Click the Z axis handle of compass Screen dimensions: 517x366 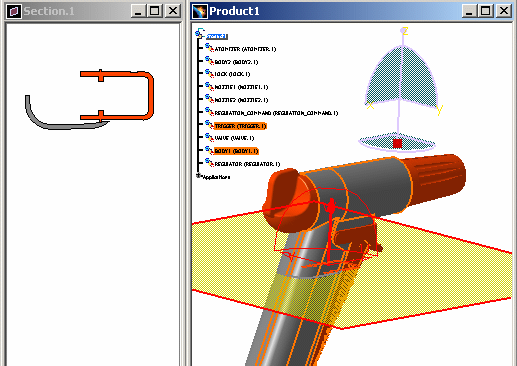click(404, 31)
